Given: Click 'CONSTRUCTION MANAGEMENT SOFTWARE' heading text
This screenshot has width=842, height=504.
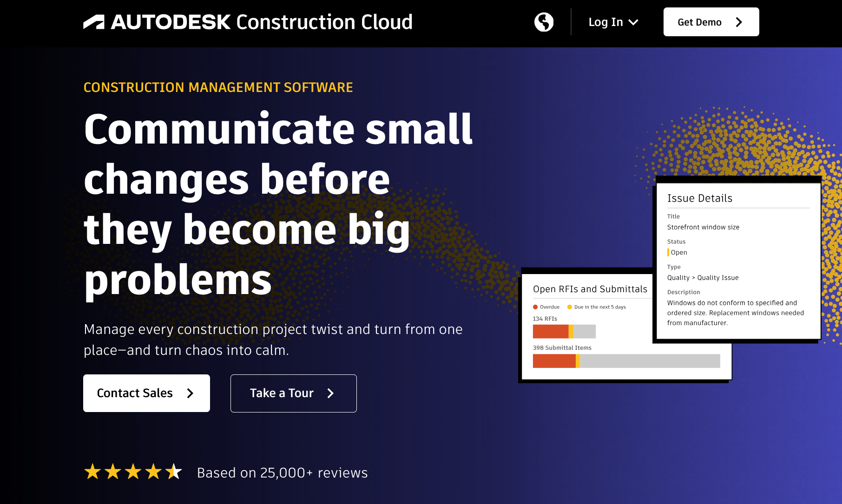Looking at the screenshot, I should coord(218,87).
